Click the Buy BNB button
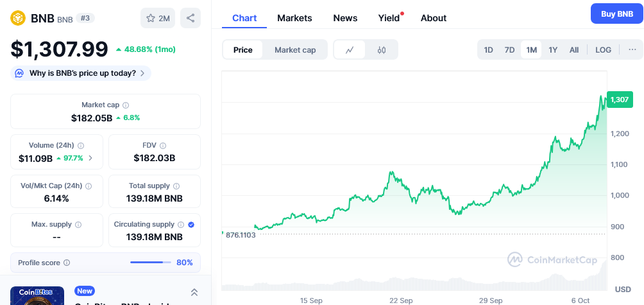Viewport: 644px width, 305px height. click(616, 14)
